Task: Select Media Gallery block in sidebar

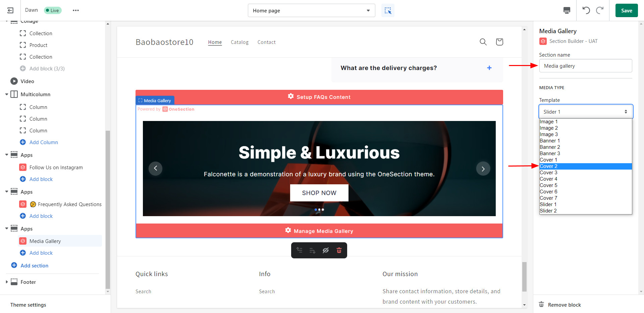Action: pos(60,241)
